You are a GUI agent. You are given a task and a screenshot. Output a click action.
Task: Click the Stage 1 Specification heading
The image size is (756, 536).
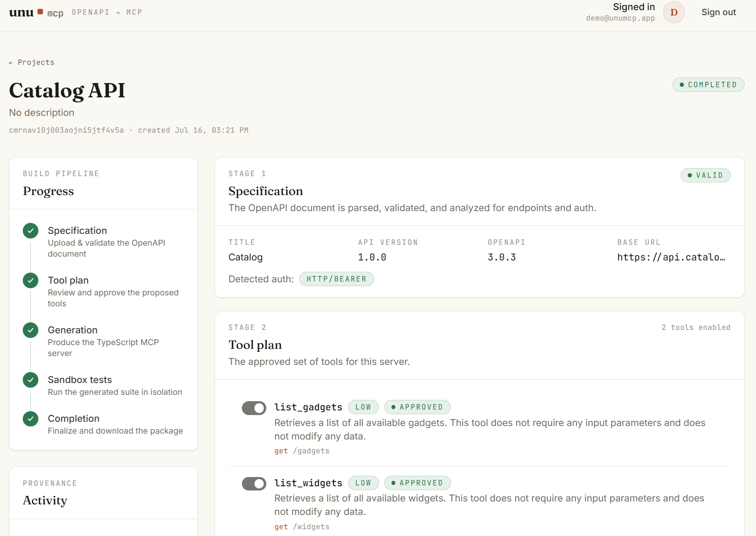[265, 191]
